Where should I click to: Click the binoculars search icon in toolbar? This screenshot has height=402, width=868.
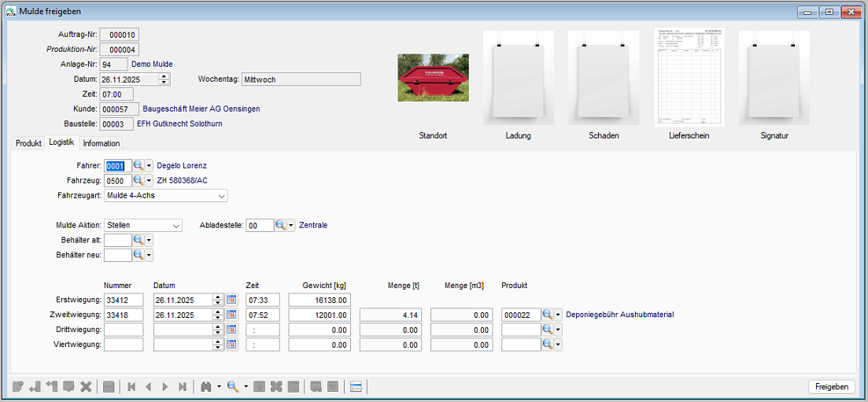[x=206, y=386]
